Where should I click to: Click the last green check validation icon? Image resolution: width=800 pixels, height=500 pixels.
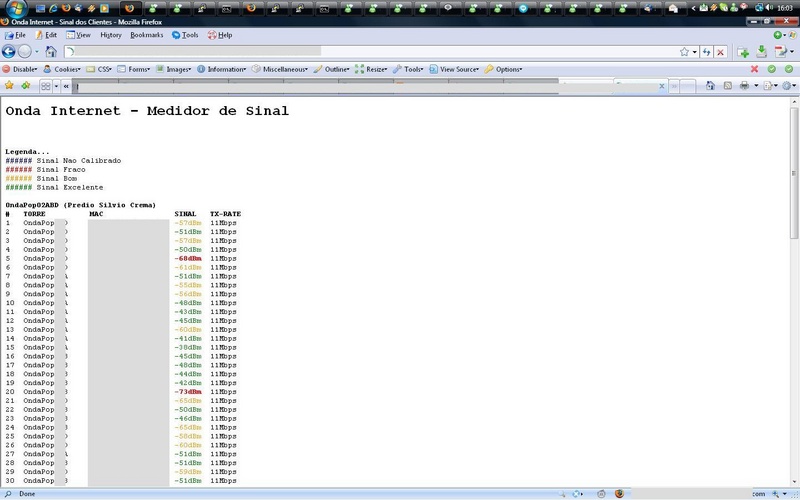tap(789, 69)
